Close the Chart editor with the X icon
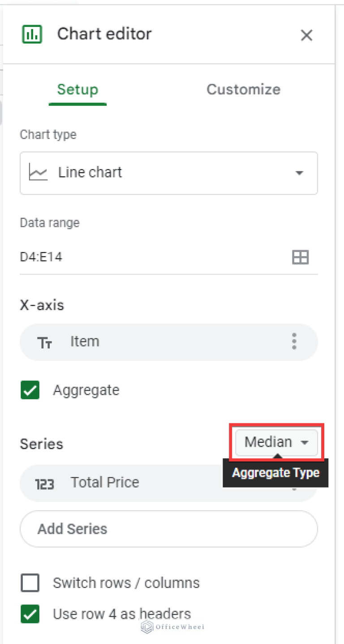 click(x=307, y=35)
